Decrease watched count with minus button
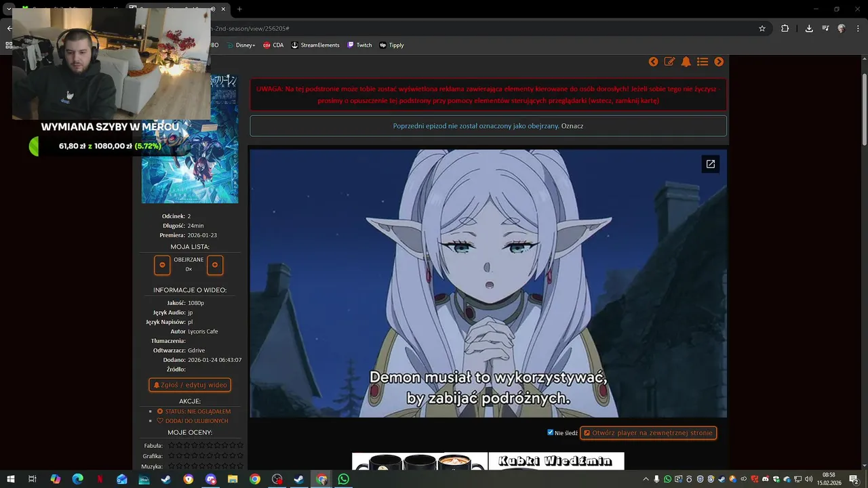 (162, 265)
